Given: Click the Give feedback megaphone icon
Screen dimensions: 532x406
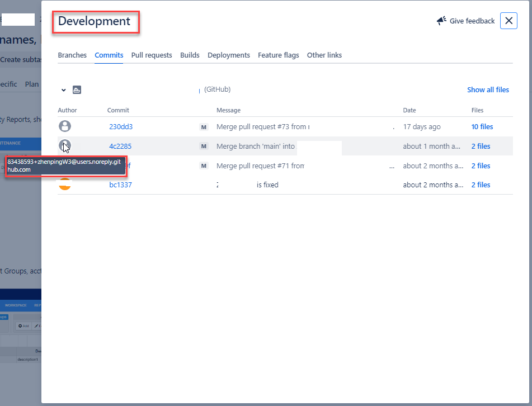Looking at the screenshot, I should point(441,21).
